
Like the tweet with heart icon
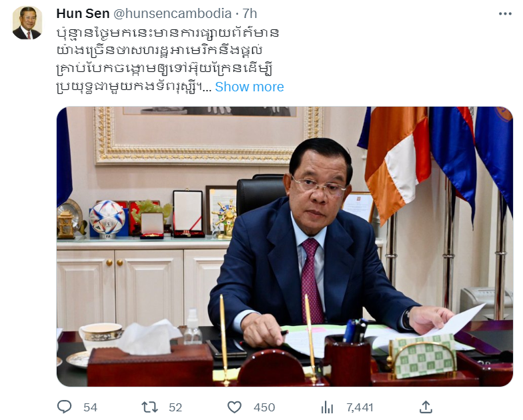click(234, 407)
